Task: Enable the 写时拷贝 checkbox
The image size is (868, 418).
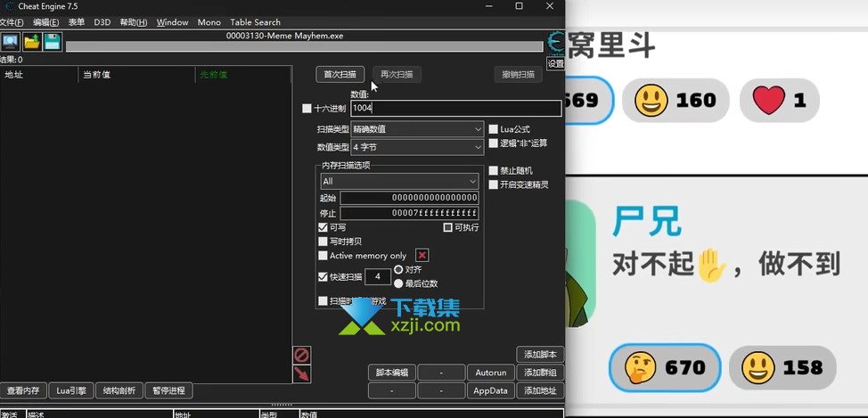Action: click(323, 242)
